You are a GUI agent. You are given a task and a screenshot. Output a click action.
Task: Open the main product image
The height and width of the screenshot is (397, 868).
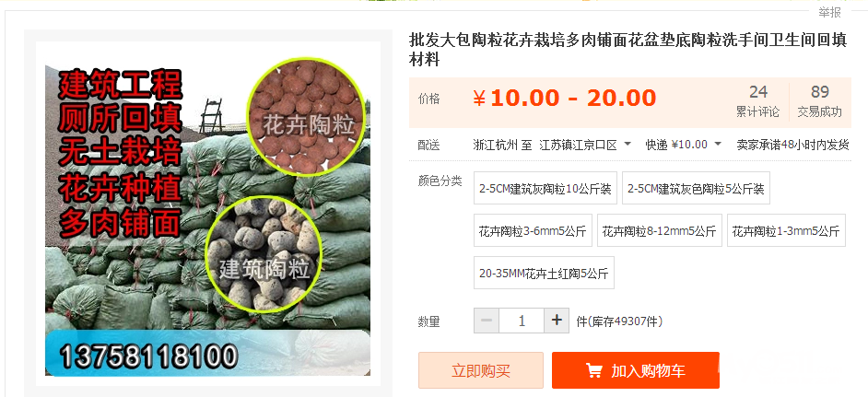[207, 213]
